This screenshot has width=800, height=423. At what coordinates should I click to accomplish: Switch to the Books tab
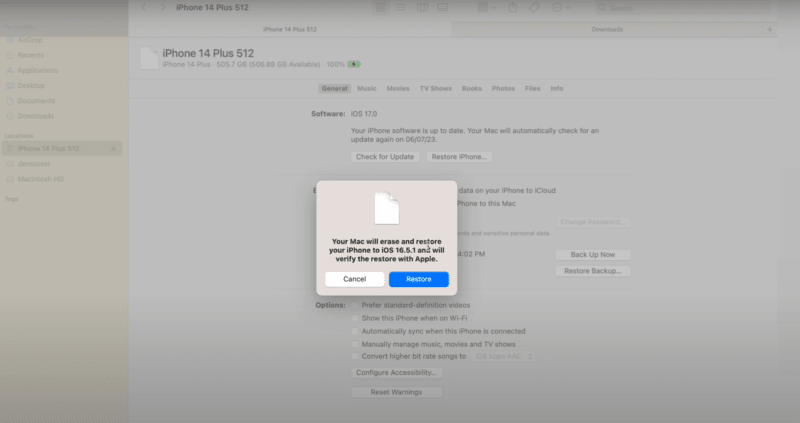(x=472, y=88)
